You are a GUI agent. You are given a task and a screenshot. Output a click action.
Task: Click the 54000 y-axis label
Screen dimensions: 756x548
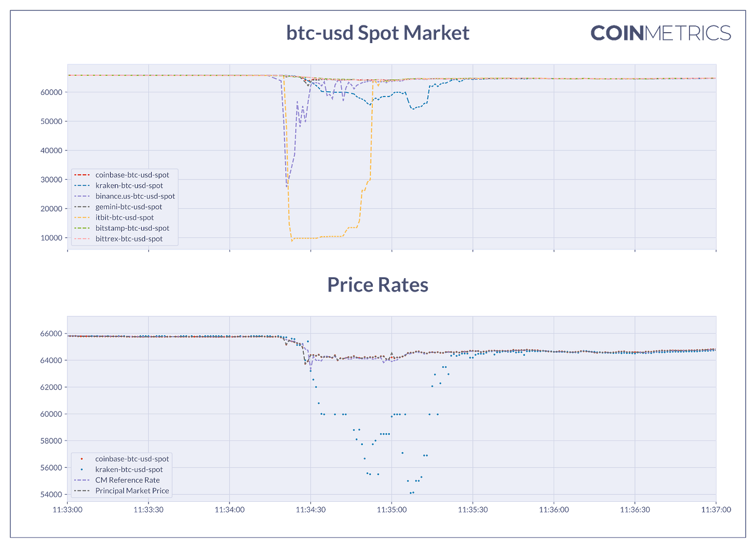(51, 494)
